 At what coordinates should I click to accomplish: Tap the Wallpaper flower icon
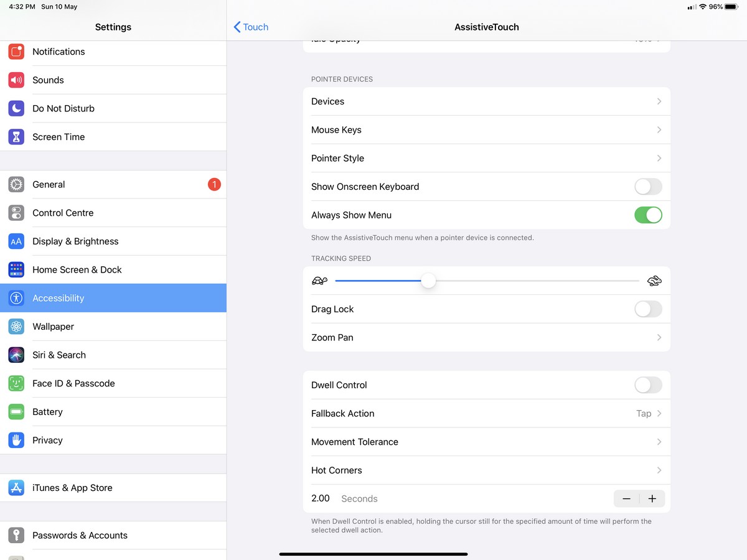click(16, 327)
